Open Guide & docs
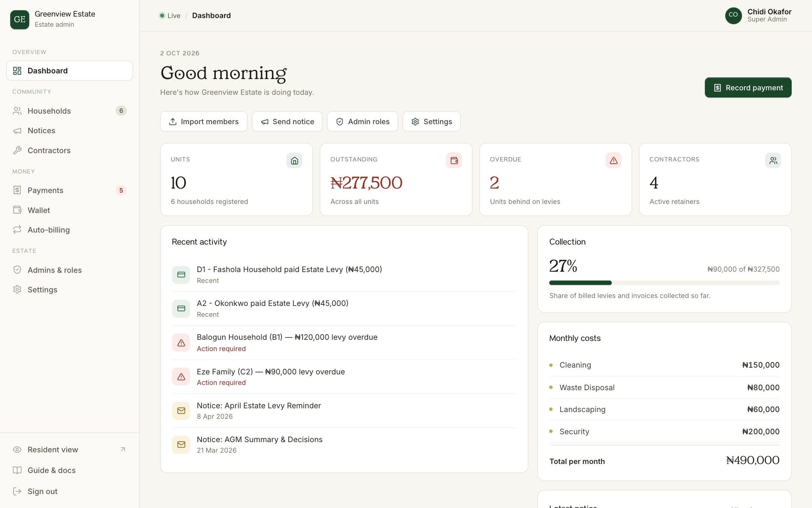Screen dimensions: 812x508 (70, 470)
